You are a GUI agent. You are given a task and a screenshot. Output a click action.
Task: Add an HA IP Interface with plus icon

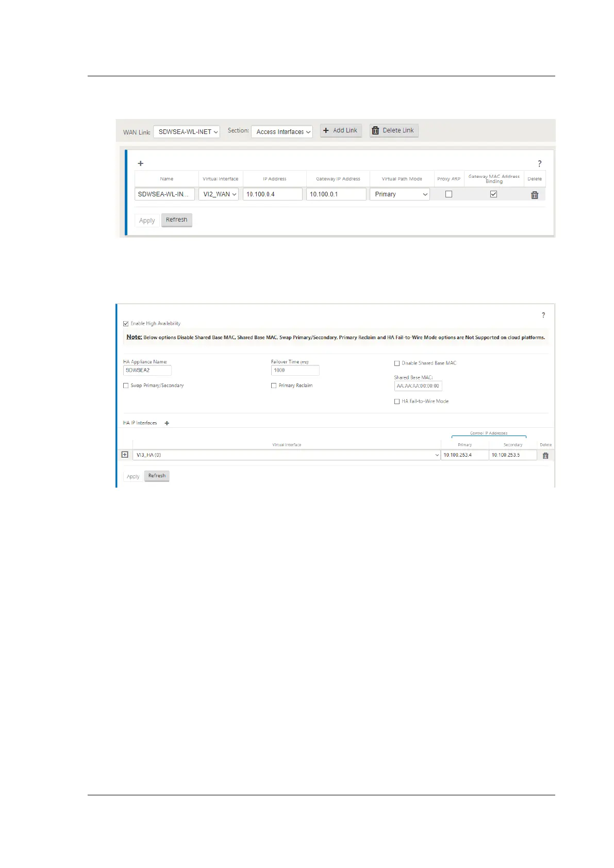167,423
